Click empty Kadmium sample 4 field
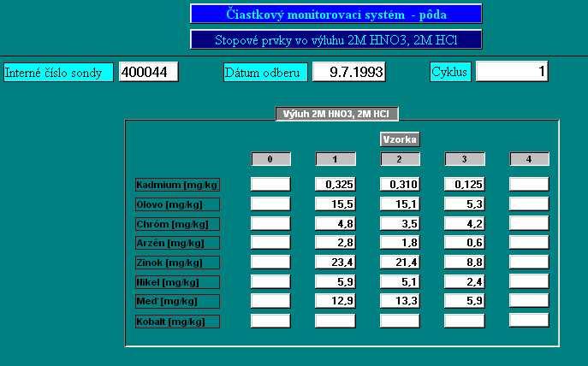This screenshot has height=366, width=588. (529, 184)
